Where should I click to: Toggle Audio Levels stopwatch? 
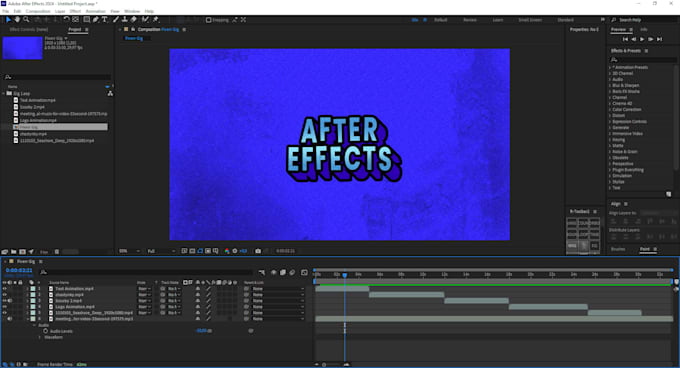pos(46,331)
